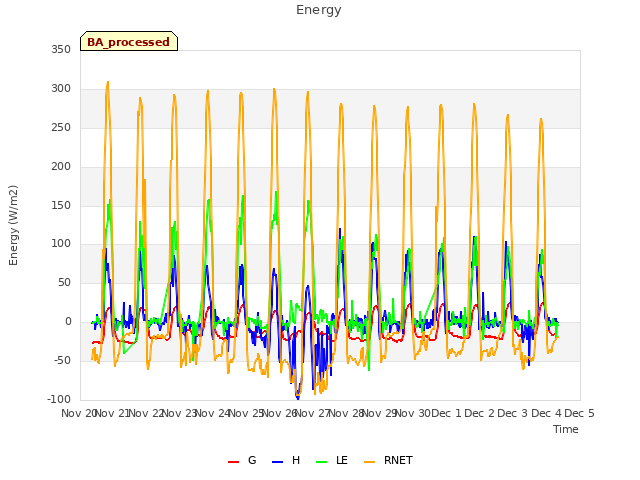This screenshot has height=480, width=640.
Task: Click the 350 y-axis tick label
Action: coord(61,49)
